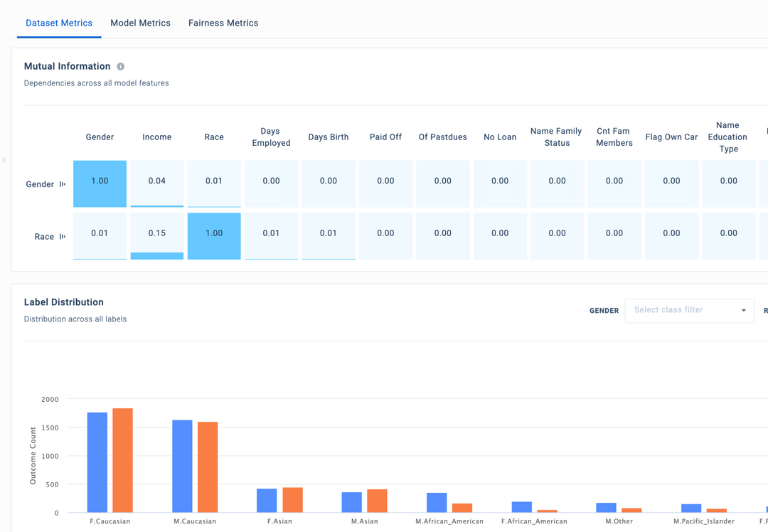Open the Fairness Metrics tab

tap(223, 23)
